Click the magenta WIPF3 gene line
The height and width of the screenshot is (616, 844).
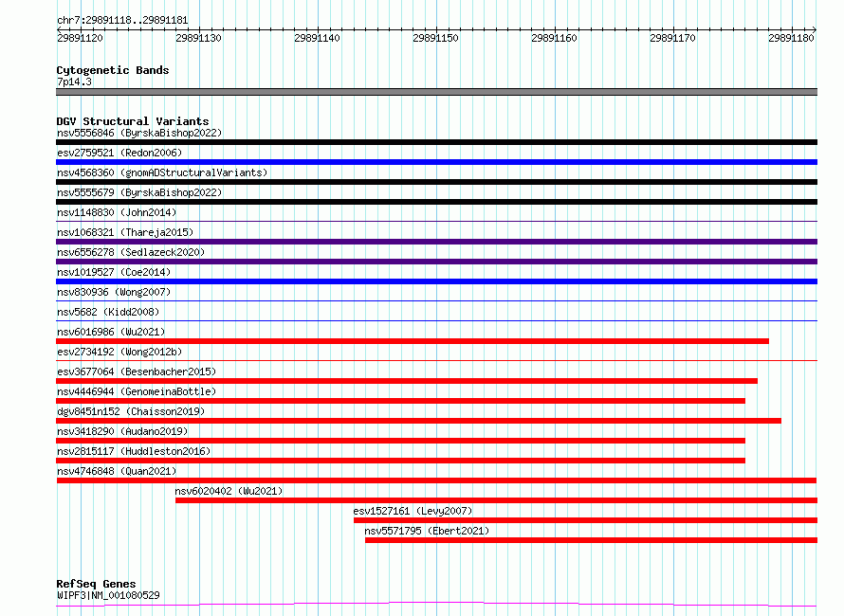436,605
